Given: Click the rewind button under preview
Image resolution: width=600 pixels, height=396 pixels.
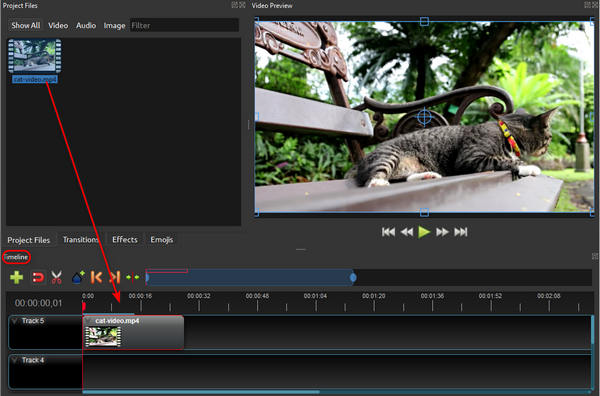Looking at the screenshot, I should click(x=406, y=232).
